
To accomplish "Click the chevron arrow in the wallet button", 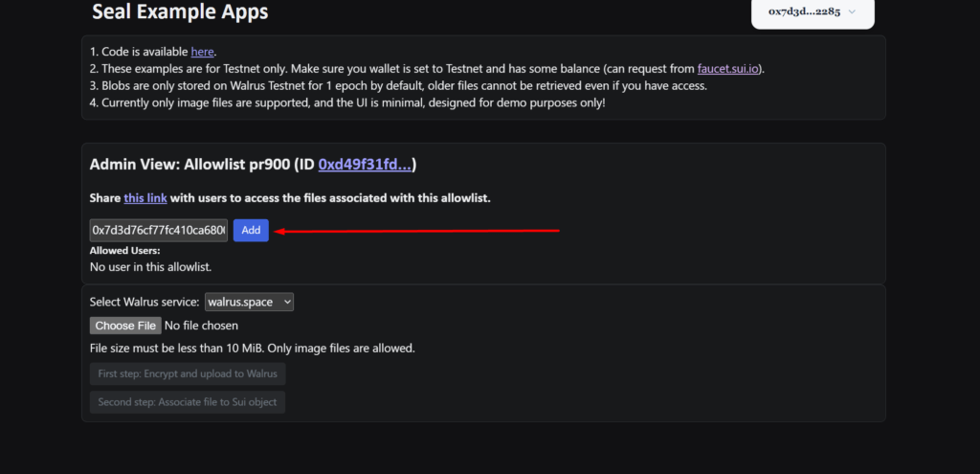I will click(852, 11).
